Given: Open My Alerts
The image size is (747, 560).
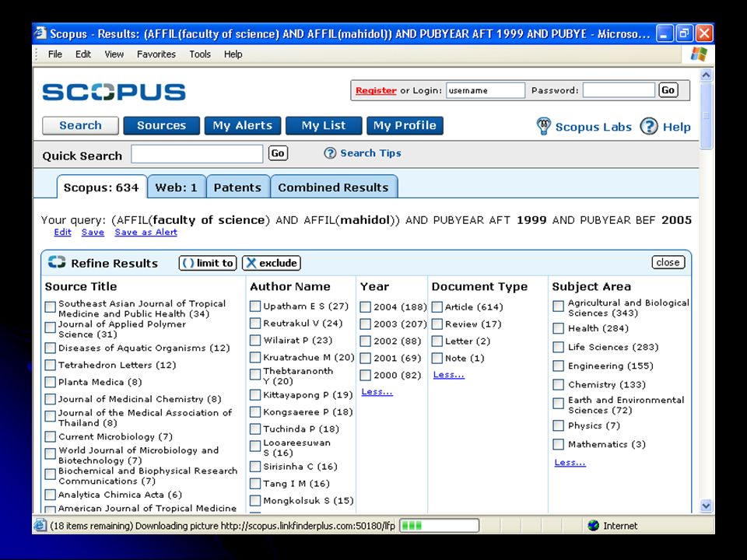Looking at the screenshot, I should click(x=243, y=125).
